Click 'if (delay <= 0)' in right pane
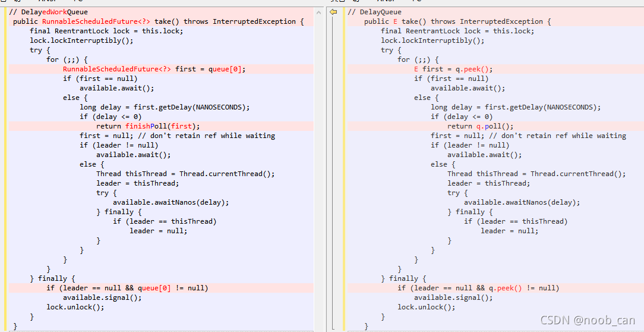 pos(462,117)
